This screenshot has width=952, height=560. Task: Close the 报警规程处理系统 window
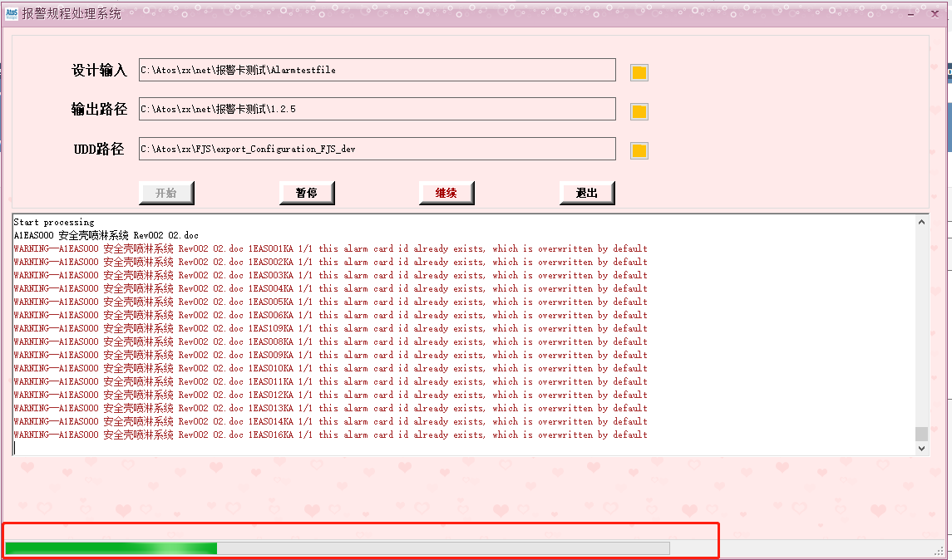(935, 13)
